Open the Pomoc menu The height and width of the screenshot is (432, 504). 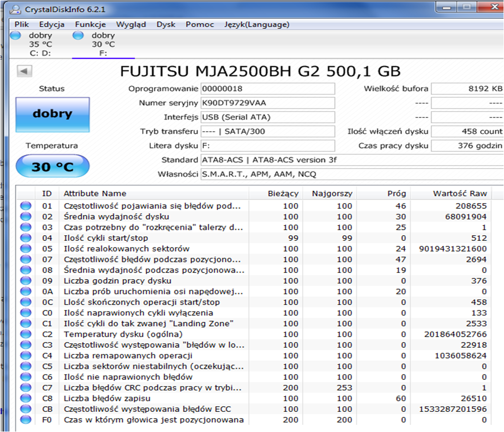(200, 24)
